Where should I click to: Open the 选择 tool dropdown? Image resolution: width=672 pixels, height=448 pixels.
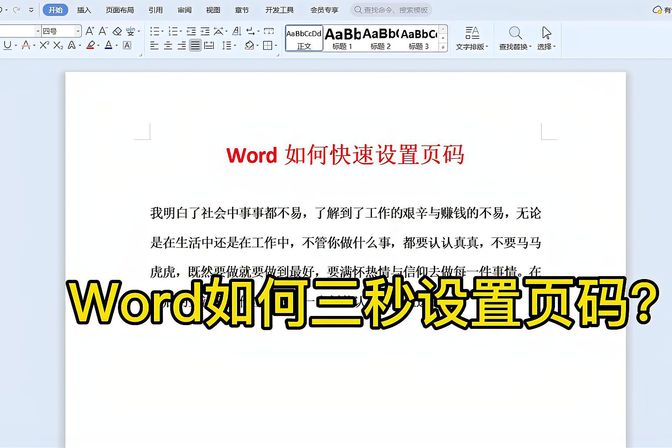tap(546, 38)
